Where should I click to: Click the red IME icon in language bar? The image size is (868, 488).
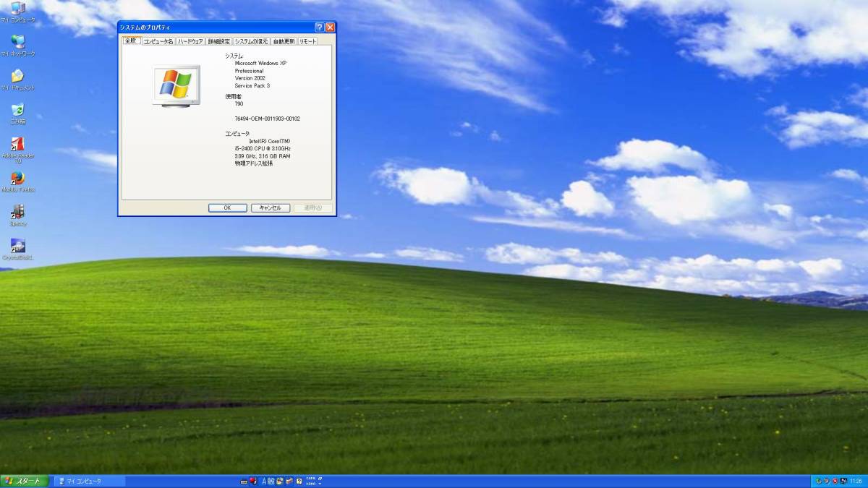253,481
